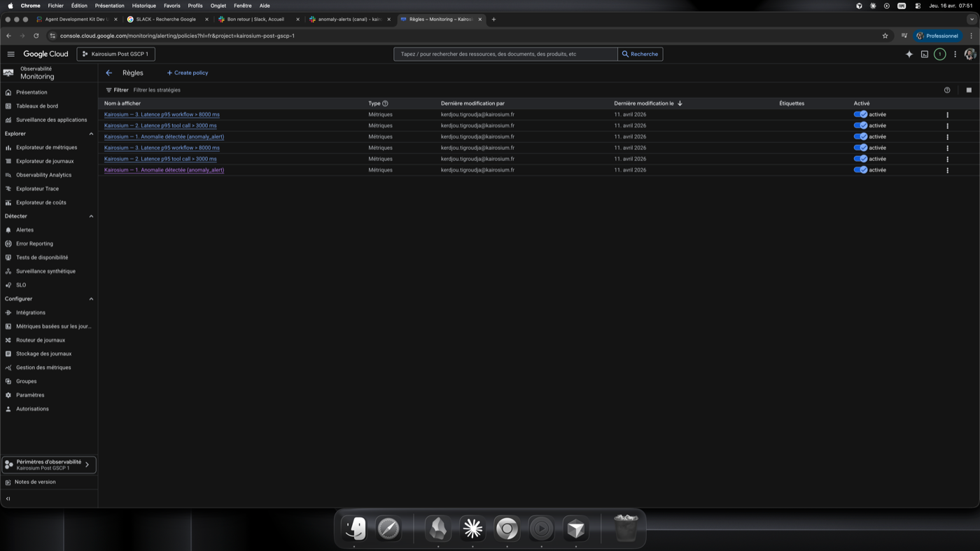Focus the Google Cloud resource search field
Screen dimensions: 980x551
pyautogui.click(x=505, y=54)
